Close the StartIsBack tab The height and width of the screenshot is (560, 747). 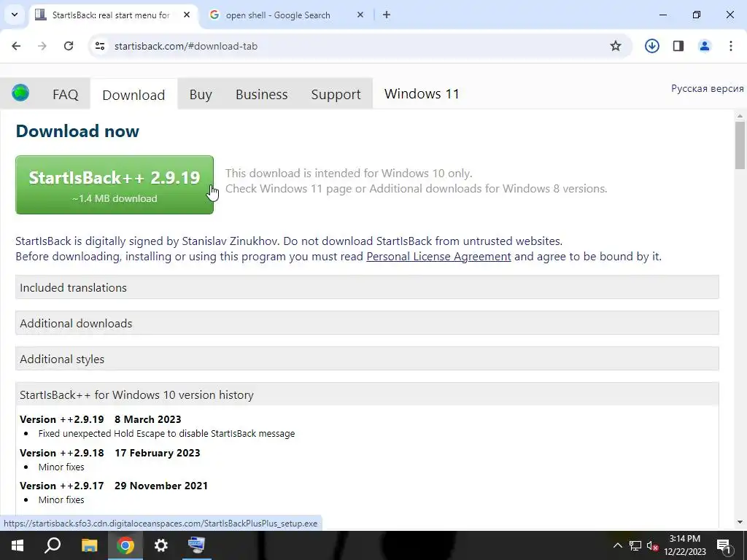[187, 15]
